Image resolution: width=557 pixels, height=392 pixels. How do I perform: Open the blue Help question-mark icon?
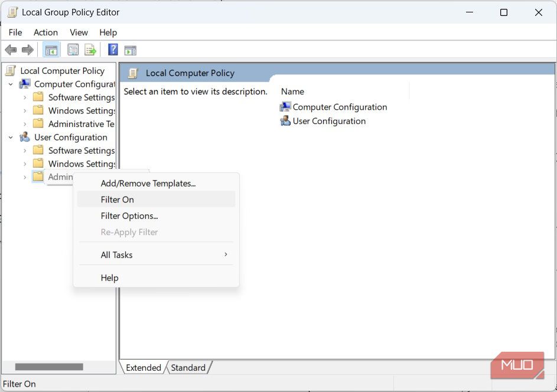(x=113, y=50)
